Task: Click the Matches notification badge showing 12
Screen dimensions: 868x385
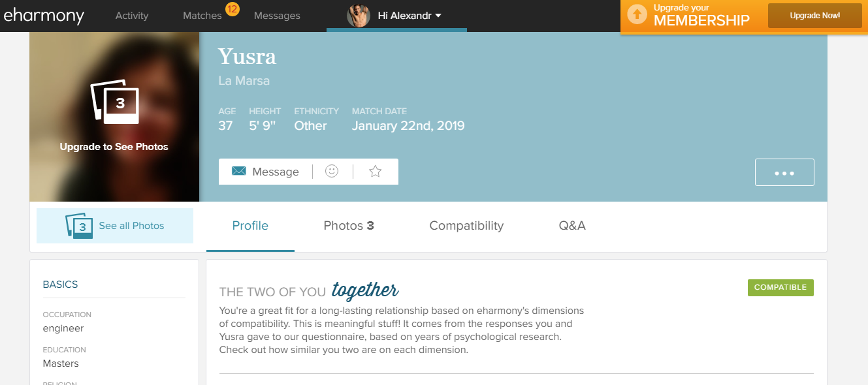Action: click(231, 8)
